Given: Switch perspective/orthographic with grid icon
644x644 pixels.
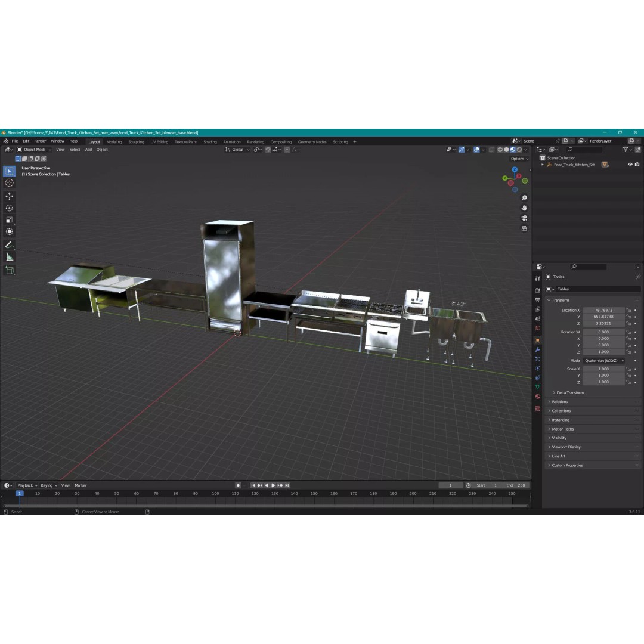Looking at the screenshot, I should coord(524,228).
